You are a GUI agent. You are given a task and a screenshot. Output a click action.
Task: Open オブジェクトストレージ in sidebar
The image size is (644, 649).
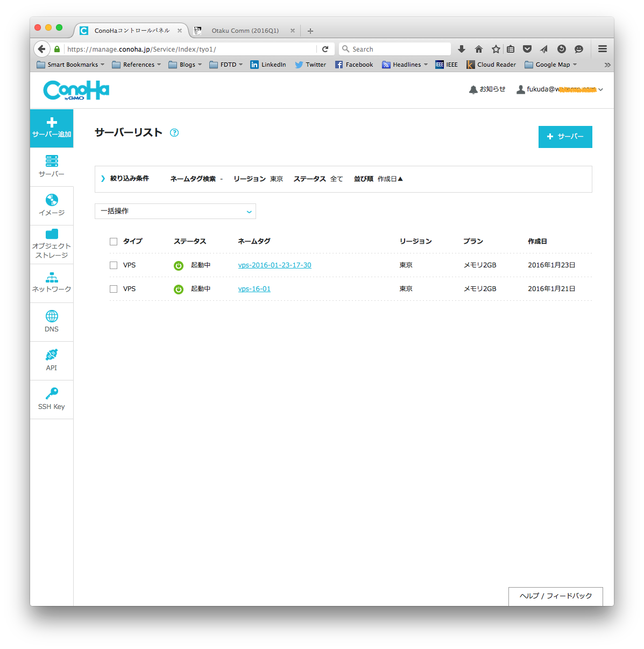click(52, 245)
